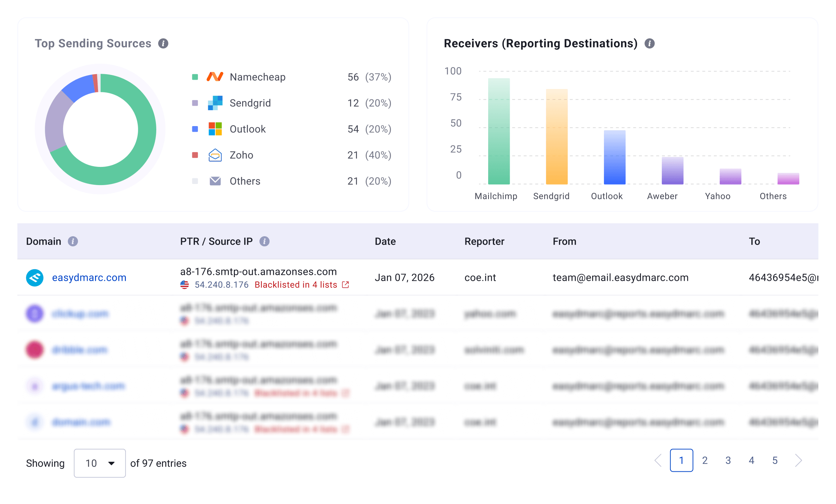The height and width of the screenshot is (504, 836).
Task: Click the easydmarc.com domain logo
Action: (x=35, y=278)
